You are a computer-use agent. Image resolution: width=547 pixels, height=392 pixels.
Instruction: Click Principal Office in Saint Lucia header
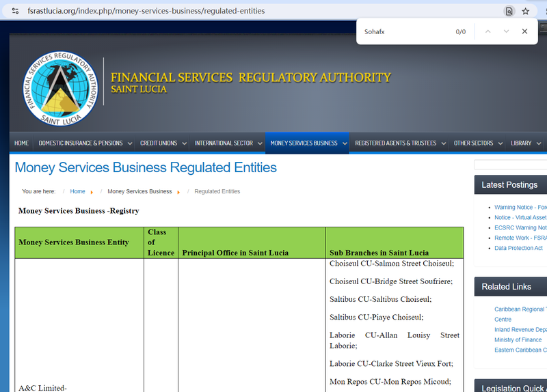(252, 242)
